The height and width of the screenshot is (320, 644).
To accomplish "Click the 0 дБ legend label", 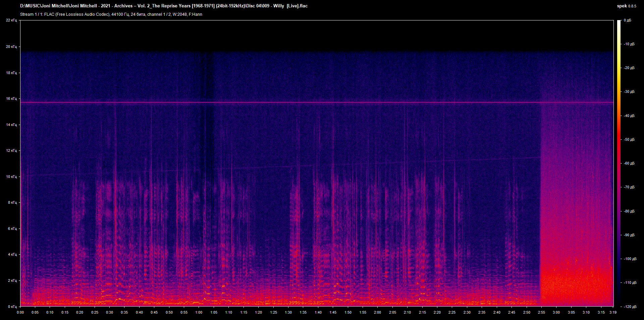I will (x=629, y=20).
